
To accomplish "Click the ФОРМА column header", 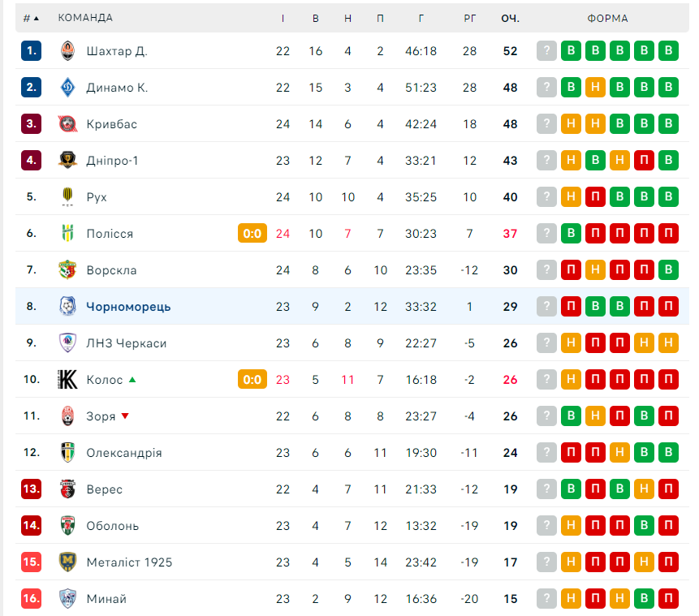I will pyautogui.click(x=607, y=19).
